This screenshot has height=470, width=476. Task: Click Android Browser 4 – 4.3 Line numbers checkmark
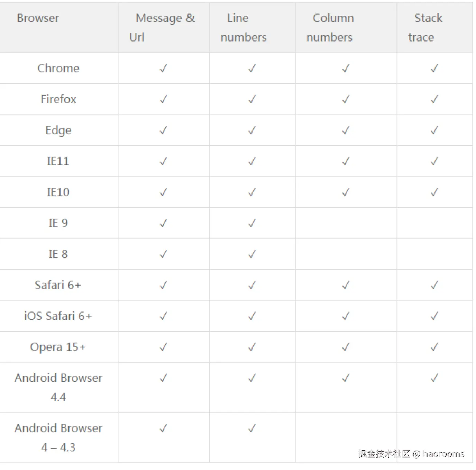[x=252, y=428]
